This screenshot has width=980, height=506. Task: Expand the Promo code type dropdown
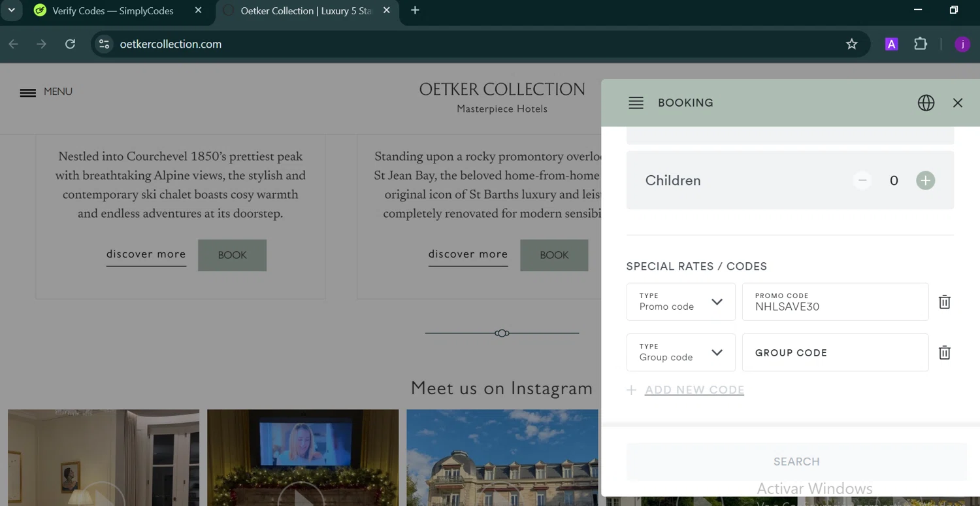tap(681, 301)
